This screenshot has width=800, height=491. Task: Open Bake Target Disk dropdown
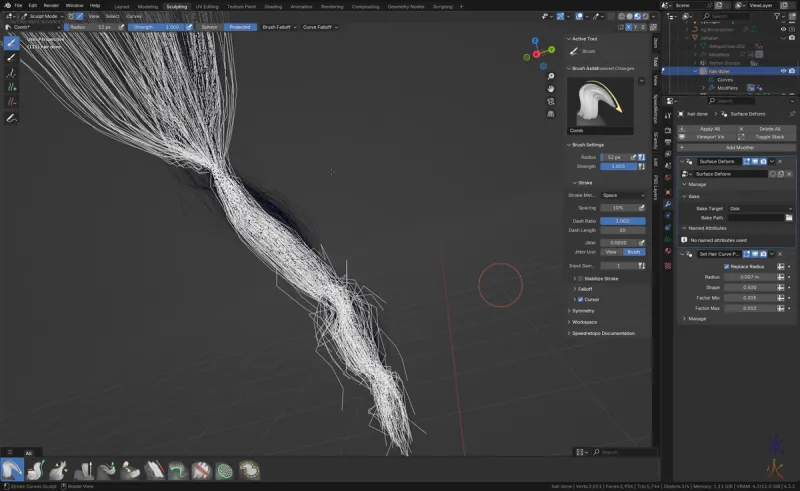(x=760, y=209)
